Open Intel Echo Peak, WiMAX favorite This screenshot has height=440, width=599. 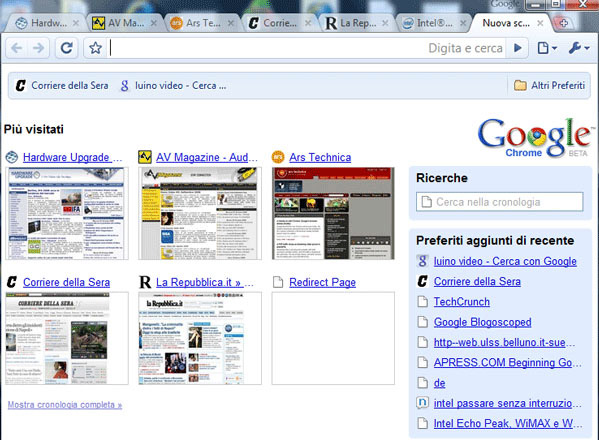point(508,423)
